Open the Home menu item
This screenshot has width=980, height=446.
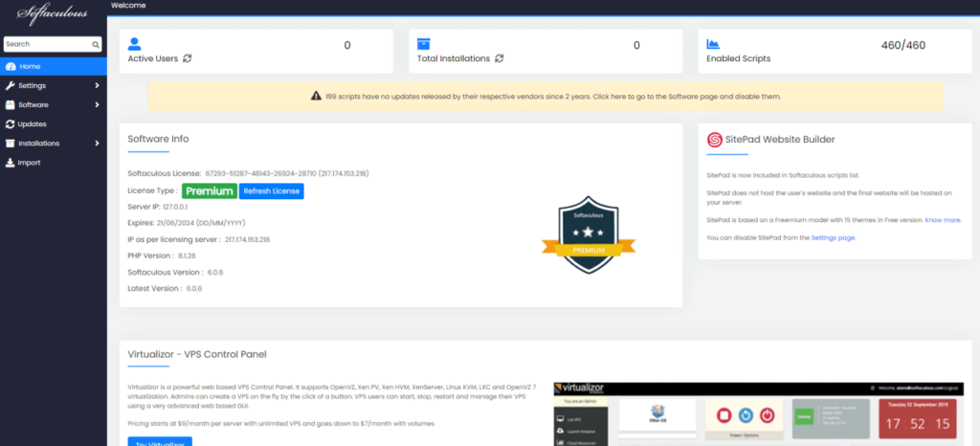coord(54,66)
